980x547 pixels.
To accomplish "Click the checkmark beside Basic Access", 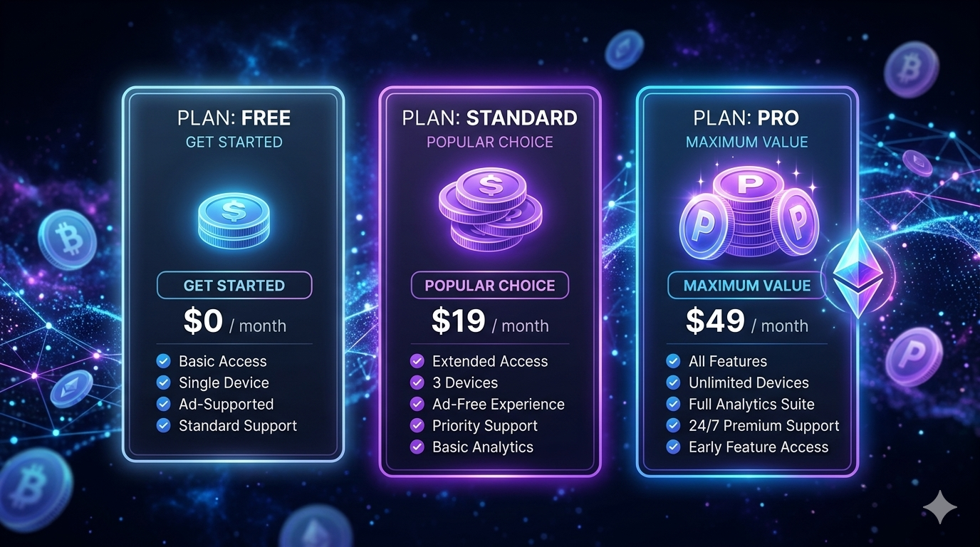I will pyautogui.click(x=164, y=361).
